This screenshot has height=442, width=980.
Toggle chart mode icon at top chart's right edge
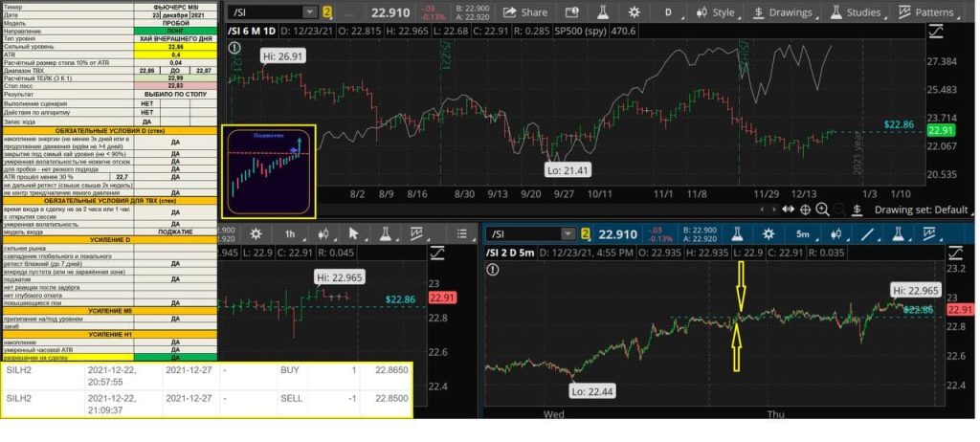(936, 32)
